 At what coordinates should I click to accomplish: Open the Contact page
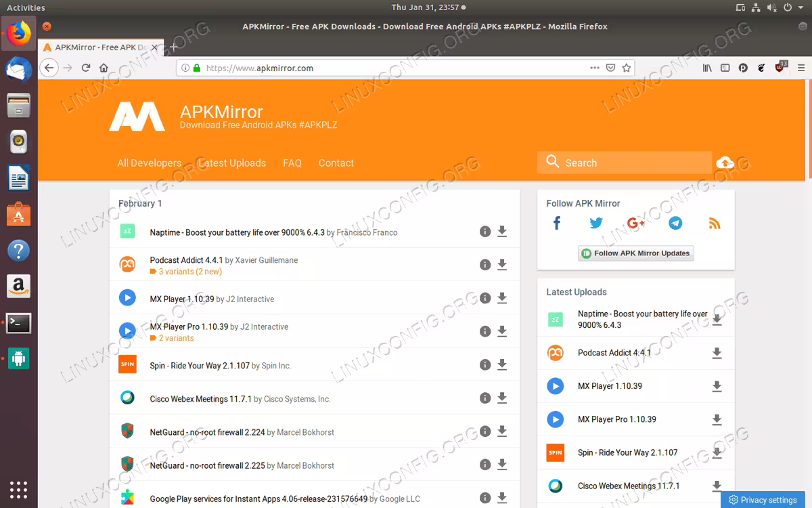click(x=336, y=163)
